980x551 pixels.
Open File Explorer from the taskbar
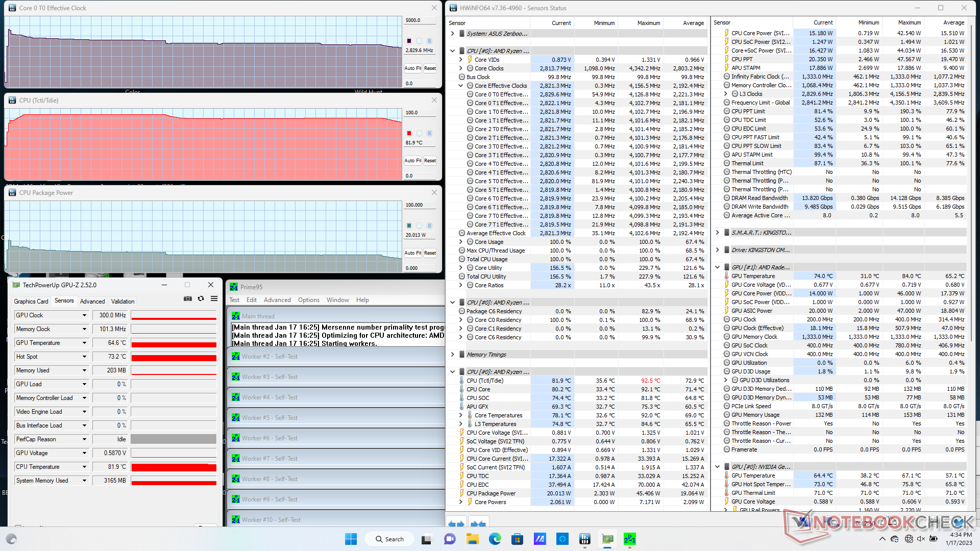(x=472, y=539)
